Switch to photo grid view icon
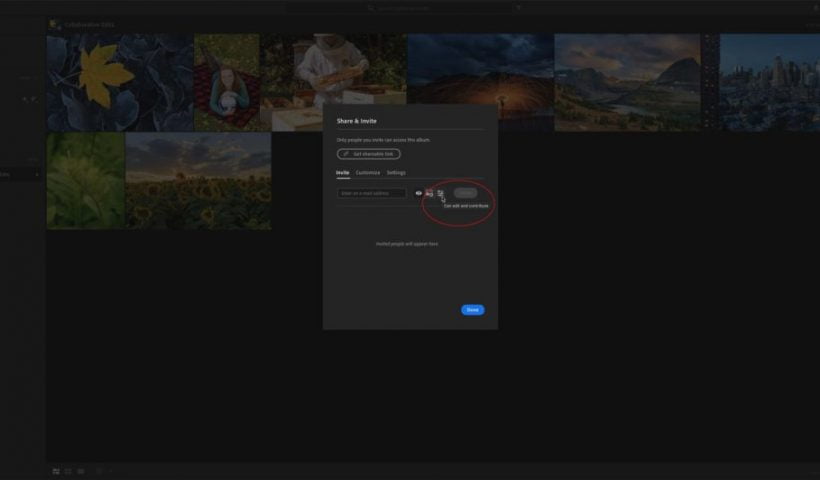This screenshot has height=480, width=820. pos(56,471)
